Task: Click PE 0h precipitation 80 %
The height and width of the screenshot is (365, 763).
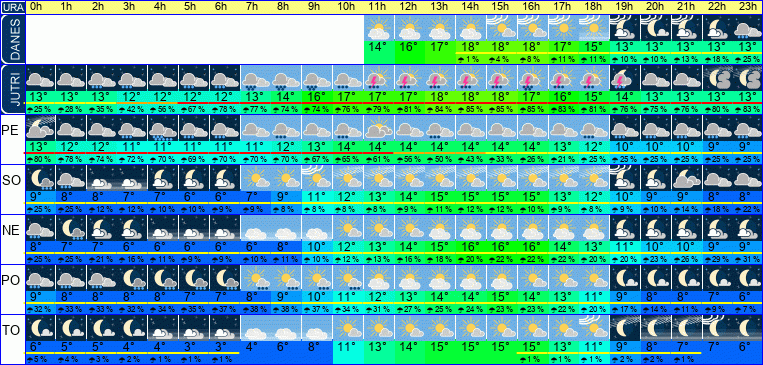Action: click(40, 159)
